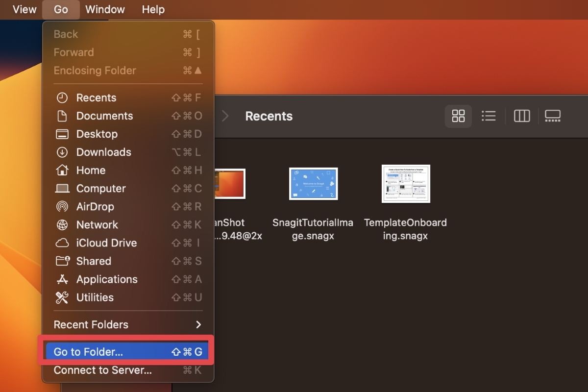The height and width of the screenshot is (392, 588).
Task: Click the Utilities wrench icon
Action: pyautogui.click(x=63, y=297)
